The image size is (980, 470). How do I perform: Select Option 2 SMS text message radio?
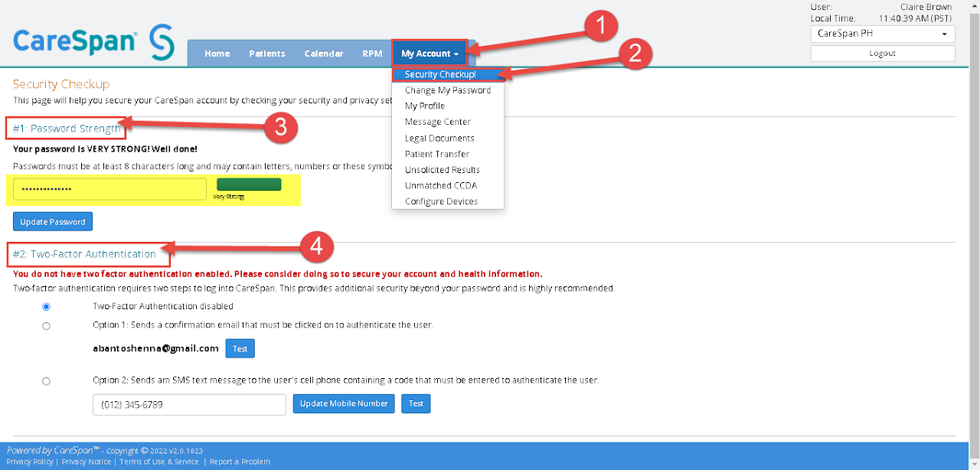[46, 380]
